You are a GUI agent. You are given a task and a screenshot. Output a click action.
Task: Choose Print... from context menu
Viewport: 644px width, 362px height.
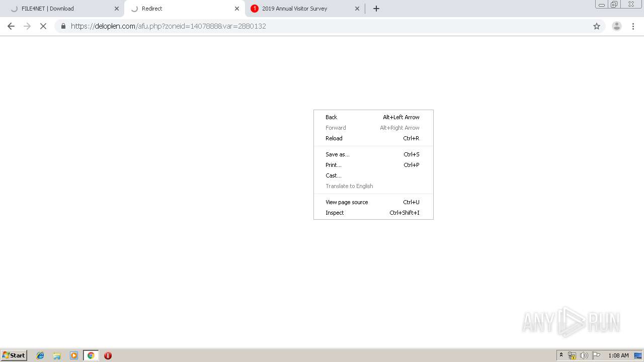click(x=373, y=165)
